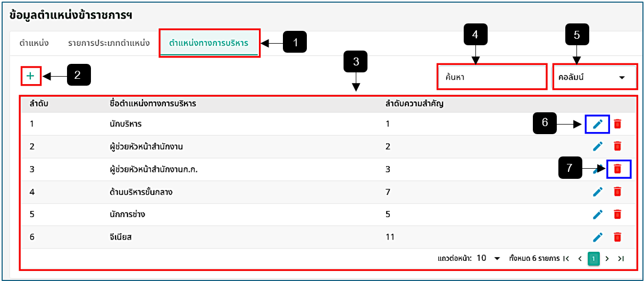644x281 pixels.
Task: Switch to รายการประเภทตำแหน่ง tab
Action: coord(108,43)
